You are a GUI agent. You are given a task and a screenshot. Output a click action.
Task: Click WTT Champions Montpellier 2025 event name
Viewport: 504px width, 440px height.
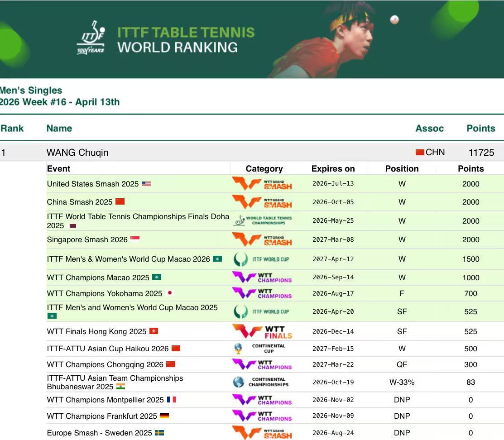106,400
